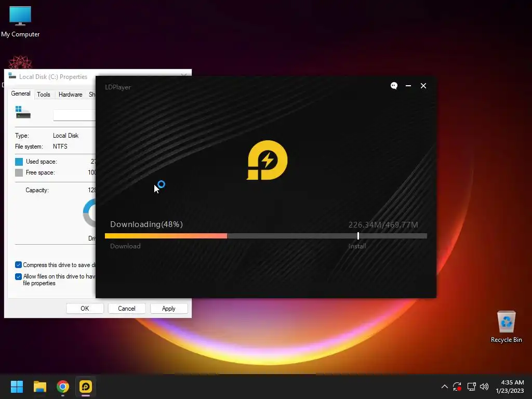
Task: Click OK in Local Disk Properties
Action: tap(85, 309)
